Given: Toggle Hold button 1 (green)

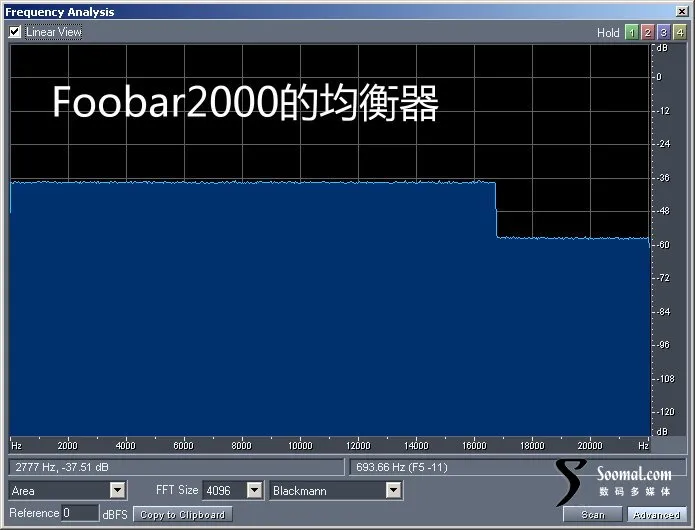Looking at the screenshot, I should (632, 32).
